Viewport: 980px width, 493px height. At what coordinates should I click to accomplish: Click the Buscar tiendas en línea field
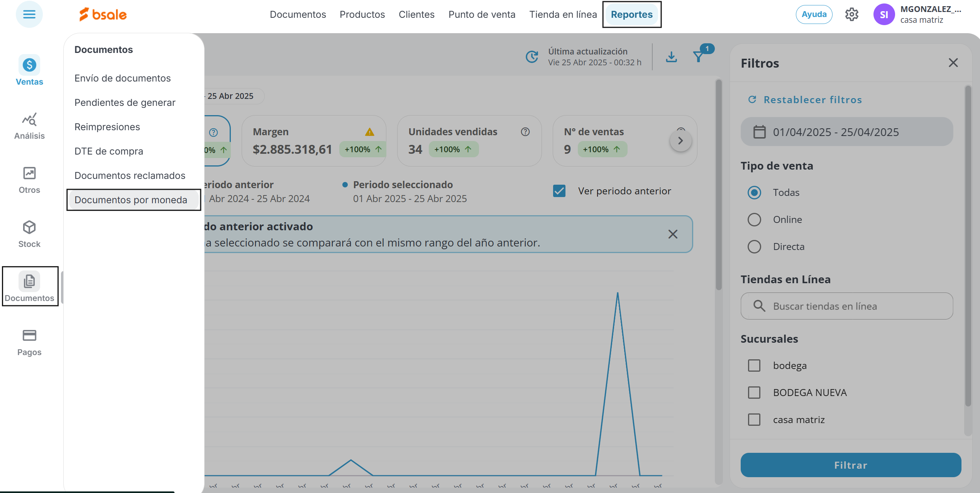[x=846, y=306]
